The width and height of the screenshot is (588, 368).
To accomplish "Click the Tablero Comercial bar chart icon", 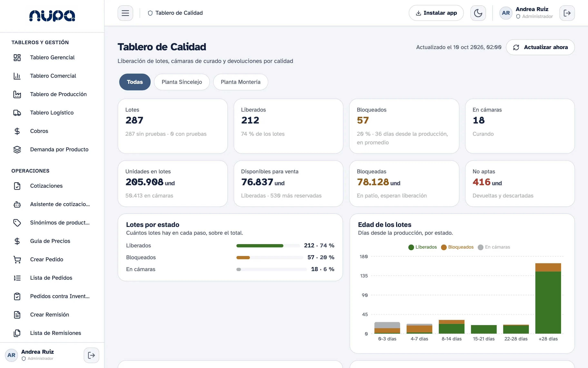I will [x=17, y=76].
